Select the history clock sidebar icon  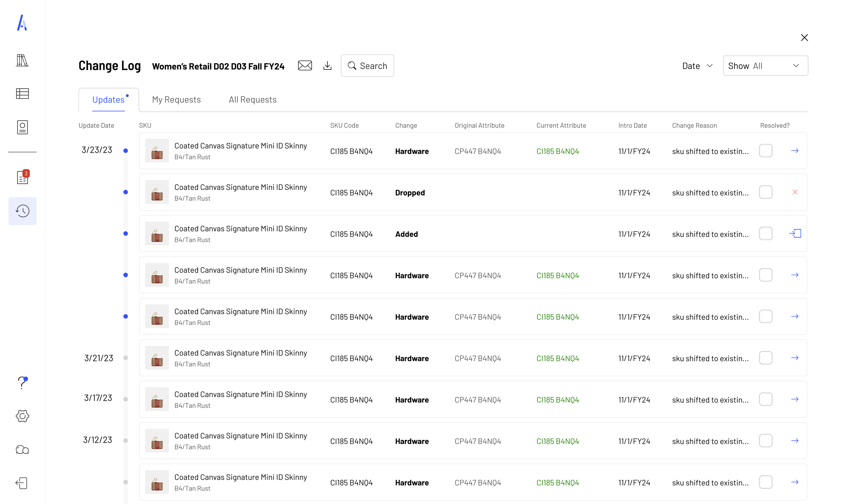click(x=22, y=211)
